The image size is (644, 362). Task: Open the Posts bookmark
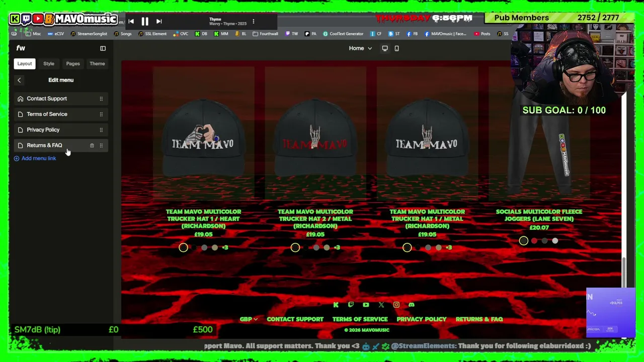[x=482, y=34]
